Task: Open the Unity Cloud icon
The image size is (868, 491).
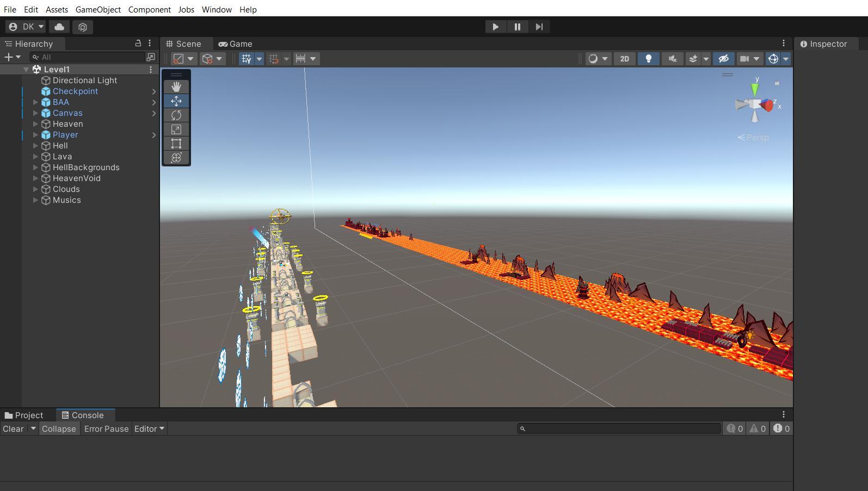Action: 59,27
